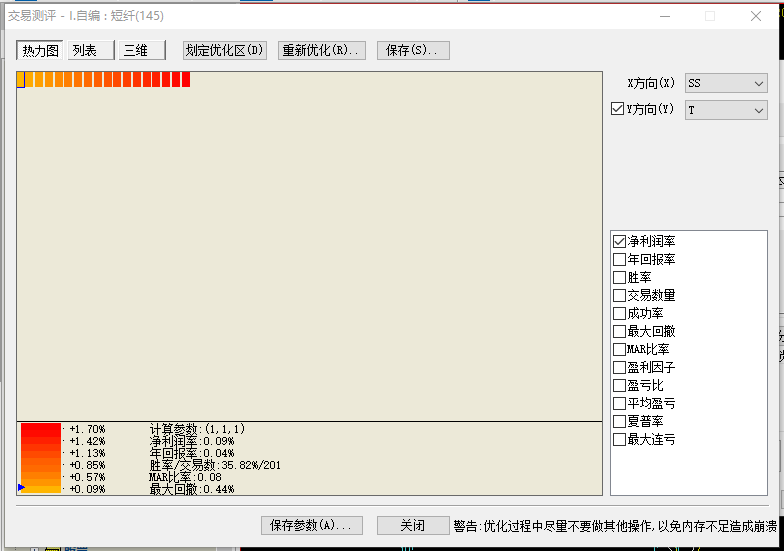Image resolution: width=784 pixels, height=551 pixels.
Task: Enable the 交易数量 checkbox
Action: [x=620, y=296]
